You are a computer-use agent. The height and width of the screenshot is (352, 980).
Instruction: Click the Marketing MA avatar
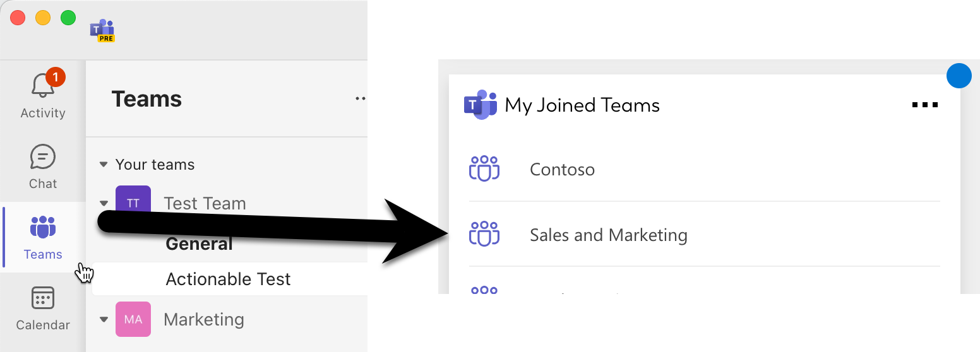click(133, 319)
